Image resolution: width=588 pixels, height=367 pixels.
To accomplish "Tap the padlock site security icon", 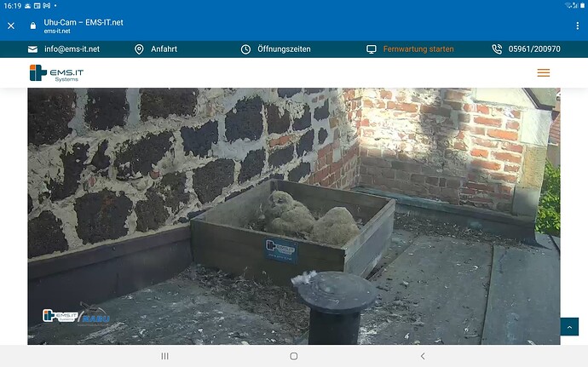I will click(x=33, y=26).
